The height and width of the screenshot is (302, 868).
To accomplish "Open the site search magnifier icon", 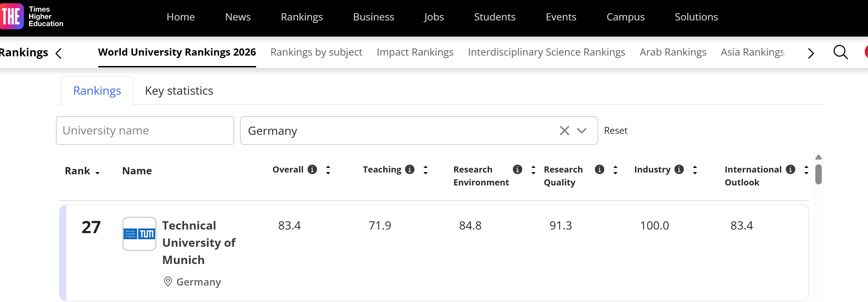I will click(840, 52).
